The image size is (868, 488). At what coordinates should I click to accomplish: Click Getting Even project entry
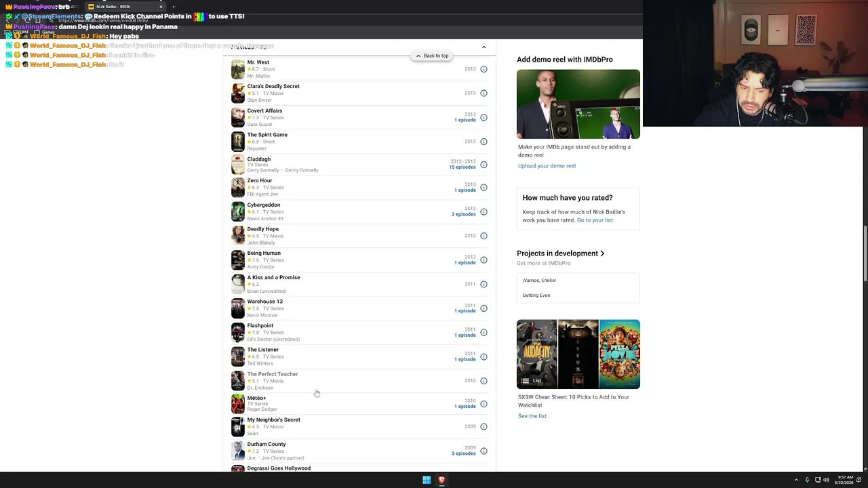pos(536,296)
